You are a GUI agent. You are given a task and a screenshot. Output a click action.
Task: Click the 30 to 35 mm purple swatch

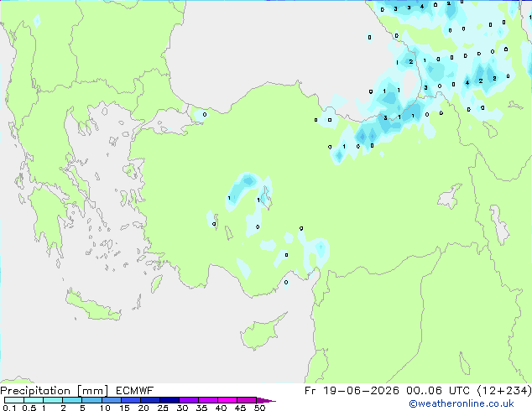pos(189,400)
